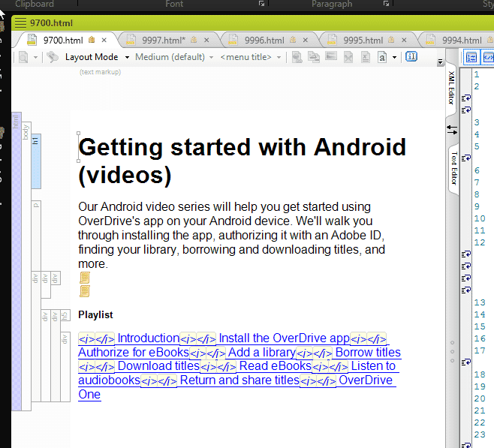This screenshot has height=448, width=494.
Task: Open the Paragraph group dialog launcher in the ribbon
Action: click(x=386, y=4)
